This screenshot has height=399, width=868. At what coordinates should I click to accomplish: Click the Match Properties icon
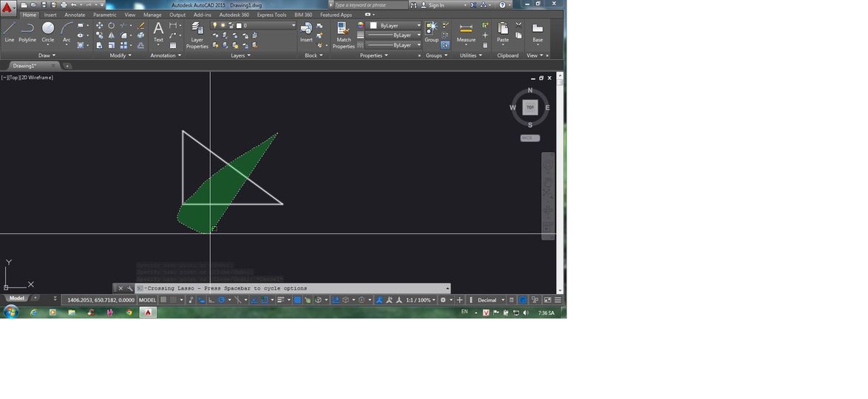click(x=343, y=35)
